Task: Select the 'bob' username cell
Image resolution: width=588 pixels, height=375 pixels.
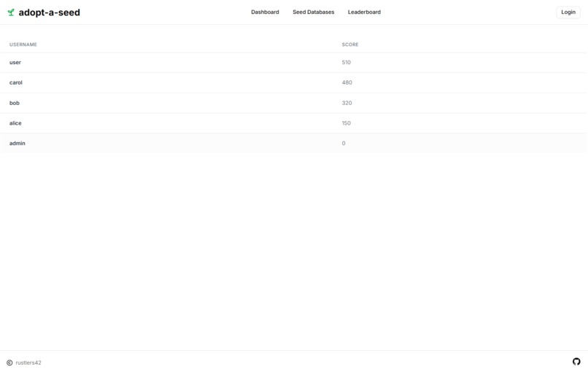Action: pos(15,103)
